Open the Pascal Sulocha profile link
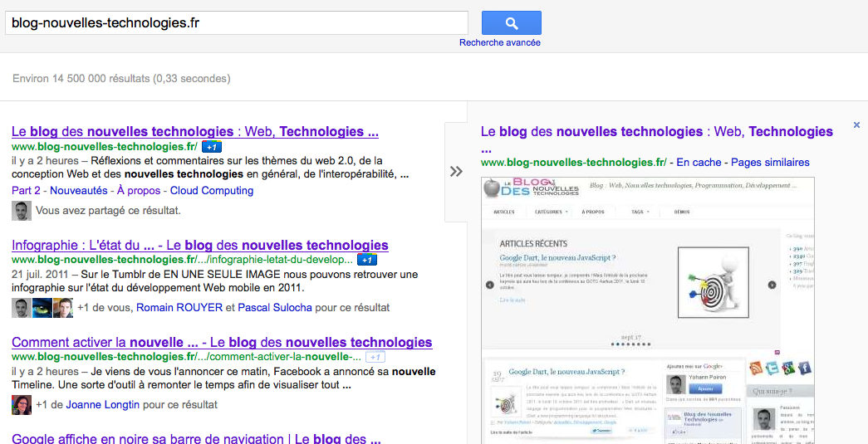 (x=275, y=307)
